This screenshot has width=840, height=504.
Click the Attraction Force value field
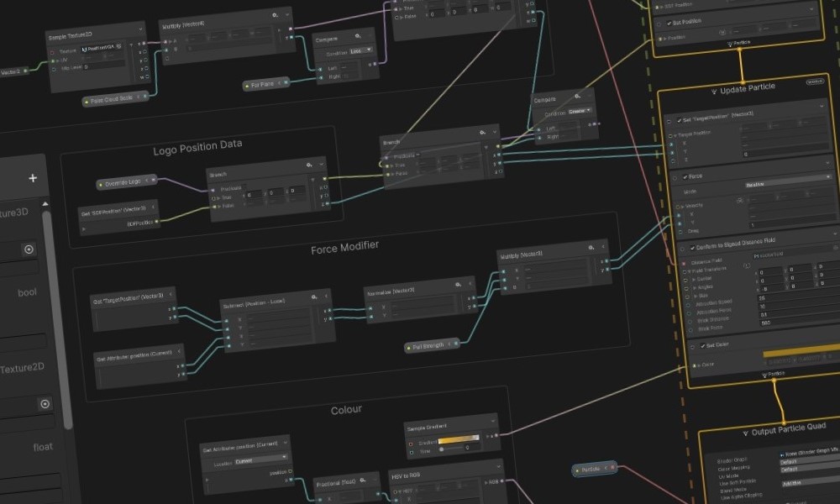[798, 305]
